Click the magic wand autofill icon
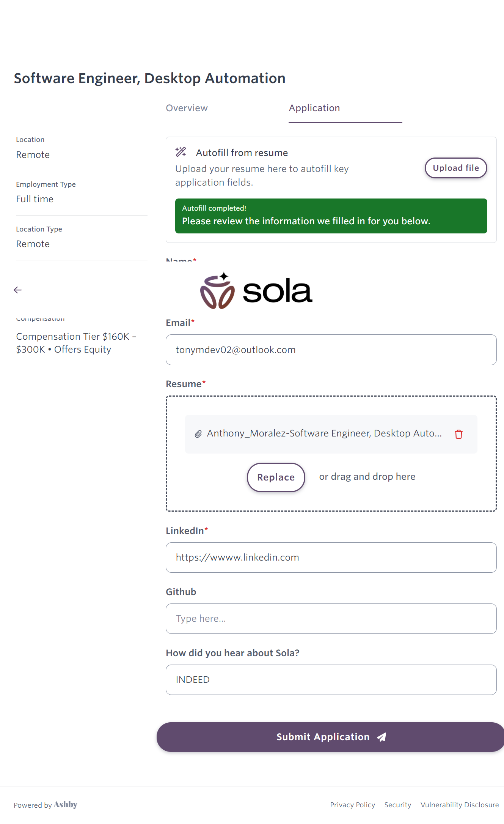 (181, 152)
